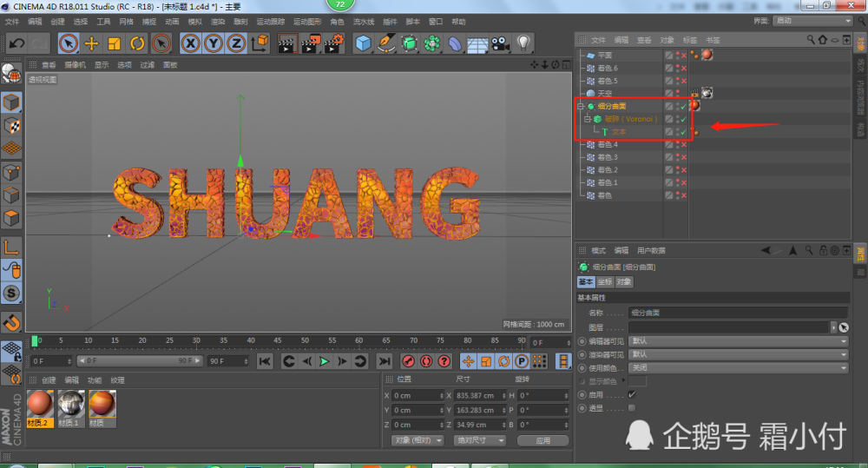Open Render Settings gear clapperboard

334,43
